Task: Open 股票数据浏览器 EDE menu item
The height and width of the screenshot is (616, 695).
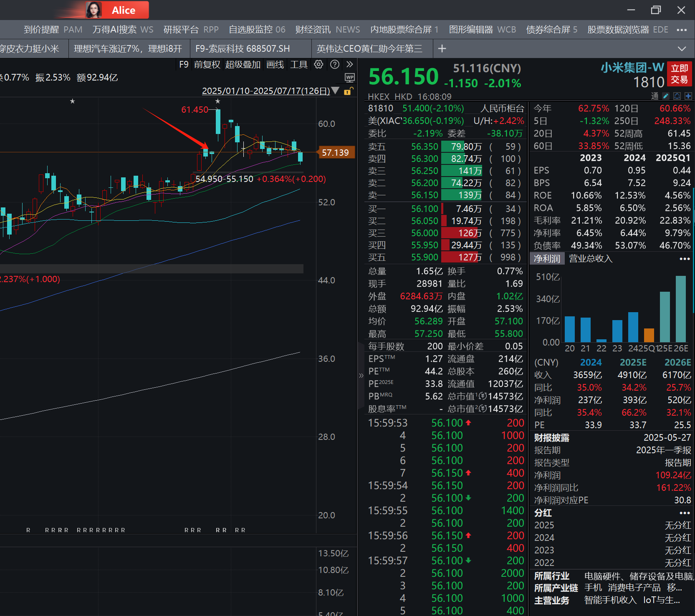Action: coord(627,30)
